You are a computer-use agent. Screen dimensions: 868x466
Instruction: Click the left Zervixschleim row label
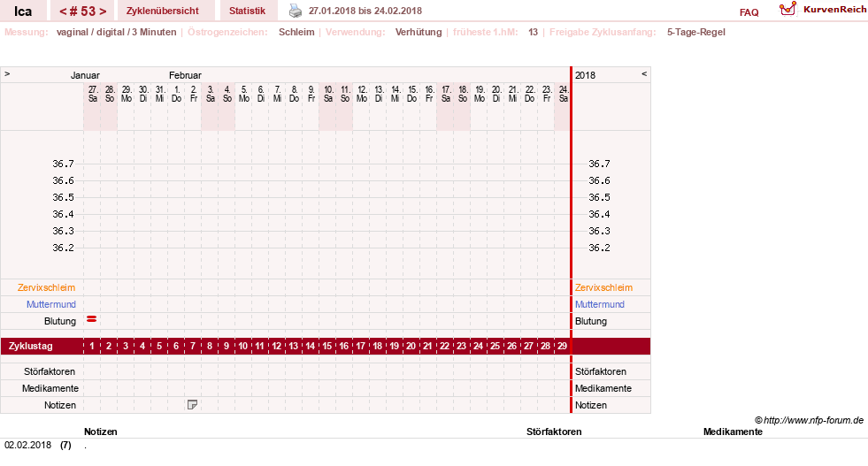(47, 287)
